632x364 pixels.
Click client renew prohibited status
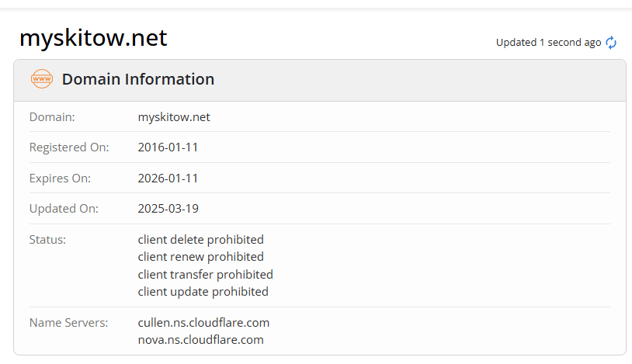201,257
